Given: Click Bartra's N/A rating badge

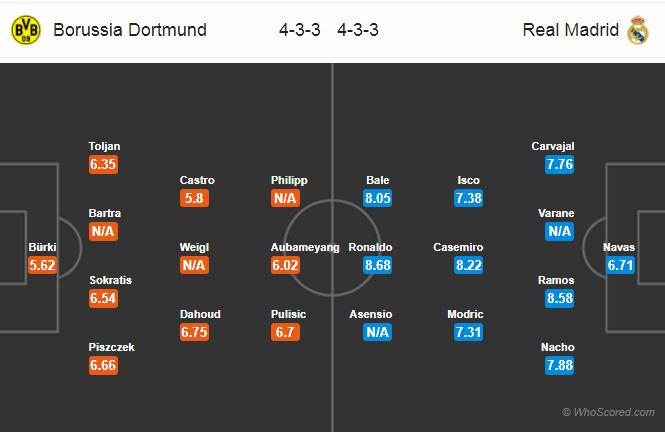Looking at the screenshot, I should 103,231.
